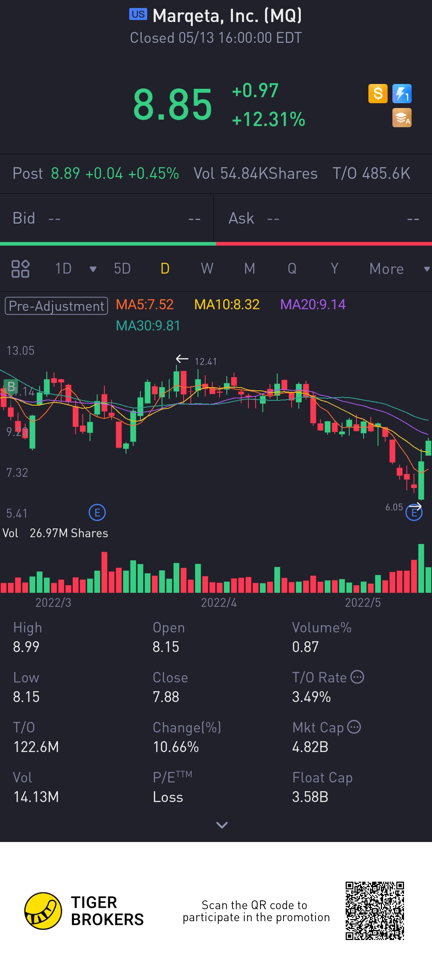Open T/O Rate info bubble icon

(x=357, y=677)
